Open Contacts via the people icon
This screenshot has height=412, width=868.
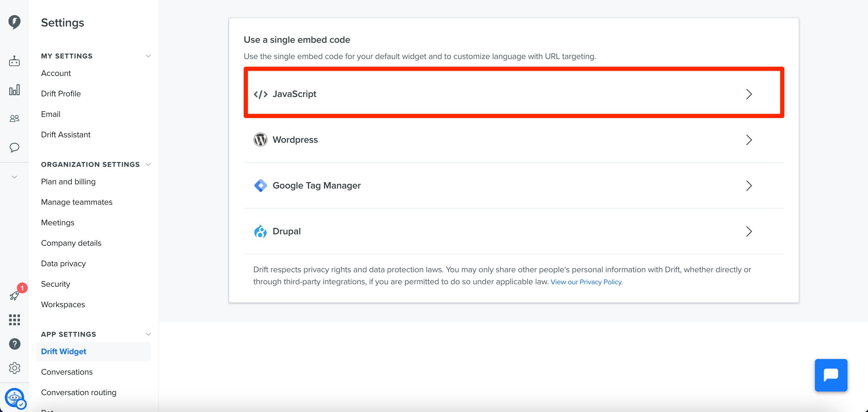coord(14,118)
